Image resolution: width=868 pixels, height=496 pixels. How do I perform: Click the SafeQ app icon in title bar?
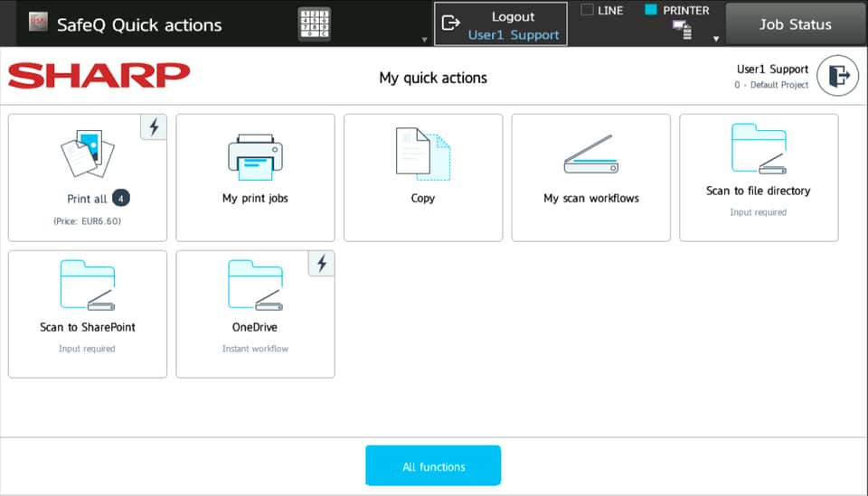[38, 23]
